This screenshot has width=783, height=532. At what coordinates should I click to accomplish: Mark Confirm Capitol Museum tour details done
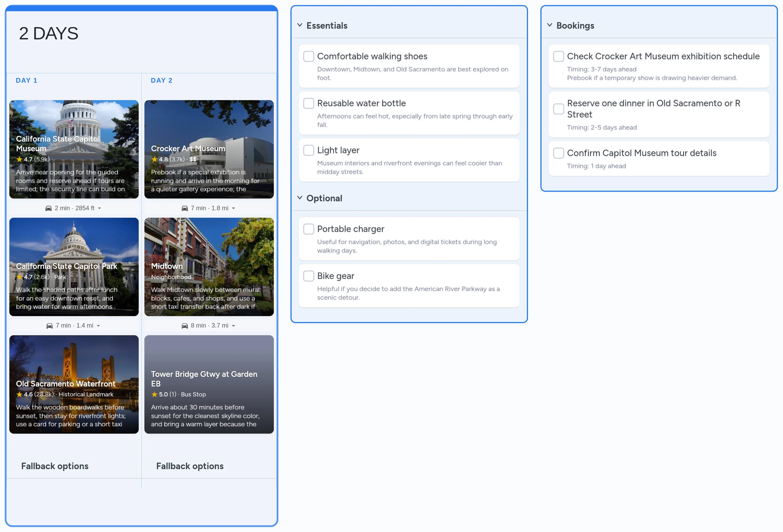pos(558,153)
